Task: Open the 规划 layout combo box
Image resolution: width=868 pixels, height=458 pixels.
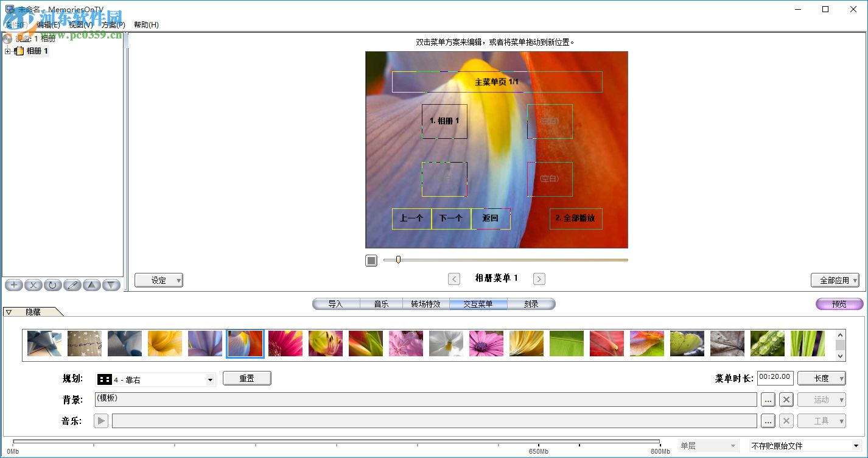Action: click(x=156, y=379)
